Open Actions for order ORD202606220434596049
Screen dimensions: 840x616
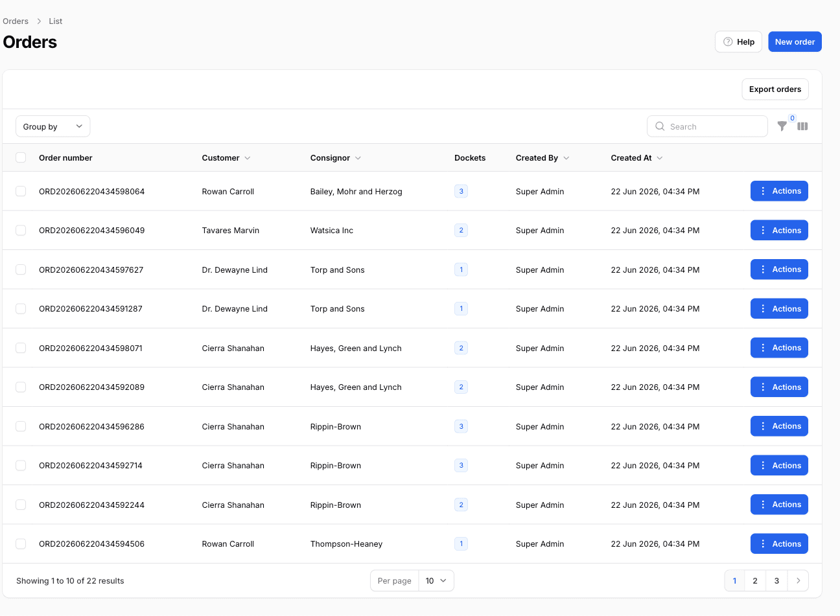click(779, 230)
